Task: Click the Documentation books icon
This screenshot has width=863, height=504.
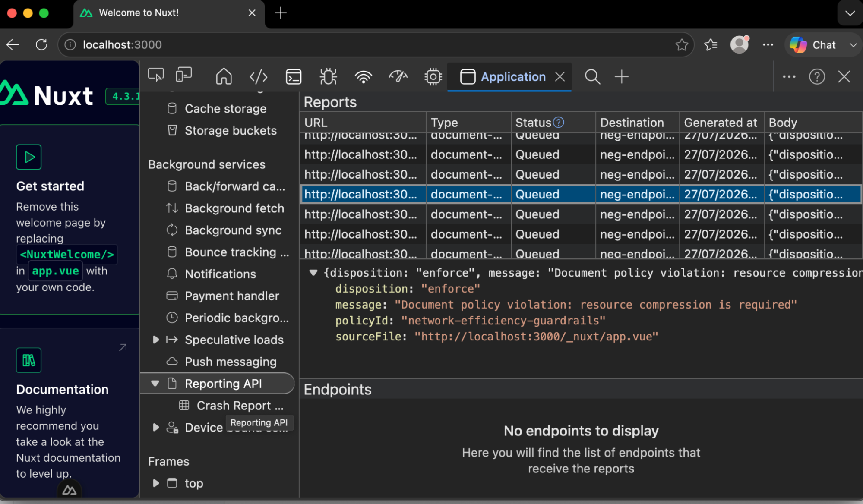Action: (x=29, y=360)
